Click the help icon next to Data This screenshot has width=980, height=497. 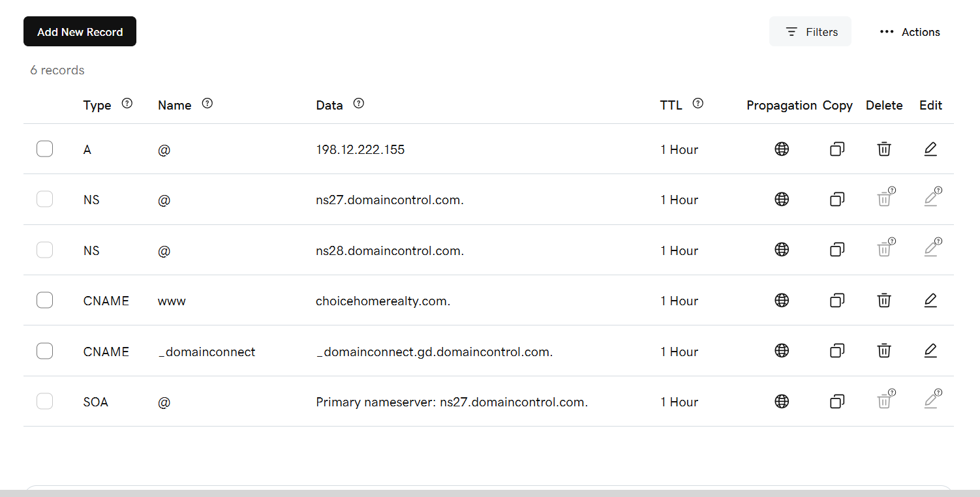coord(358,103)
